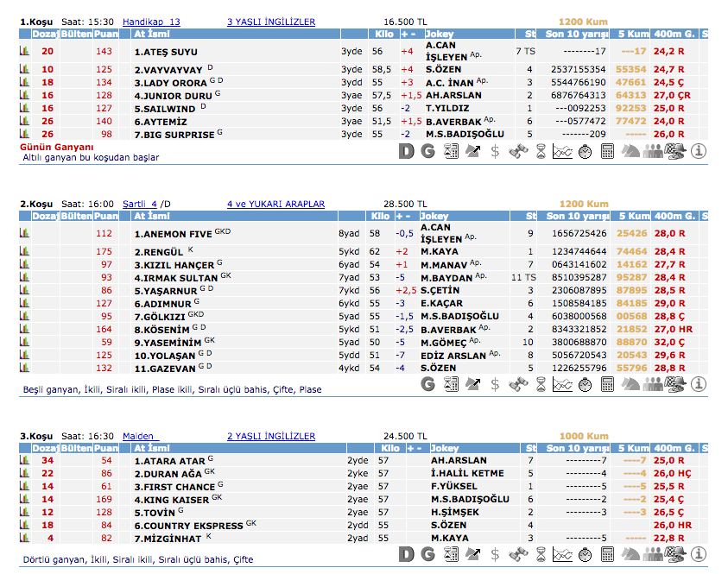Click the Puan column header in race 1

tap(105, 34)
